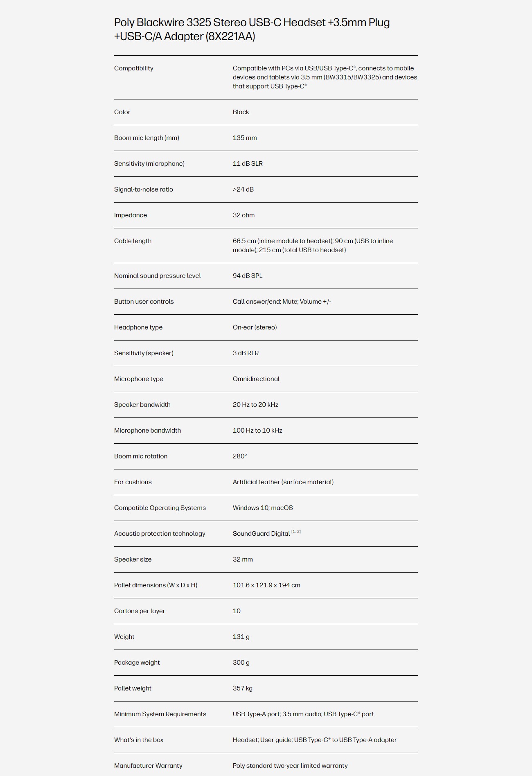Viewport: 532px width, 776px height.
Task: Select the Pallet weight 357 kg value
Action: (243, 688)
